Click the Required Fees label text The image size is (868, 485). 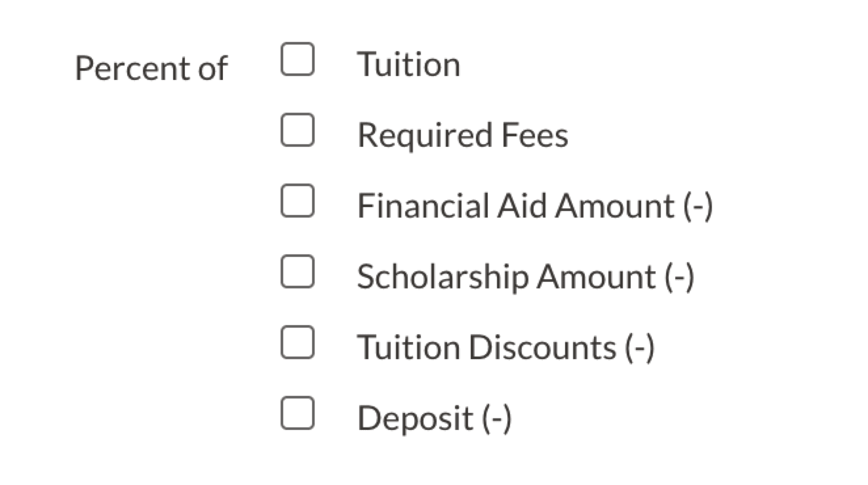point(462,136)
